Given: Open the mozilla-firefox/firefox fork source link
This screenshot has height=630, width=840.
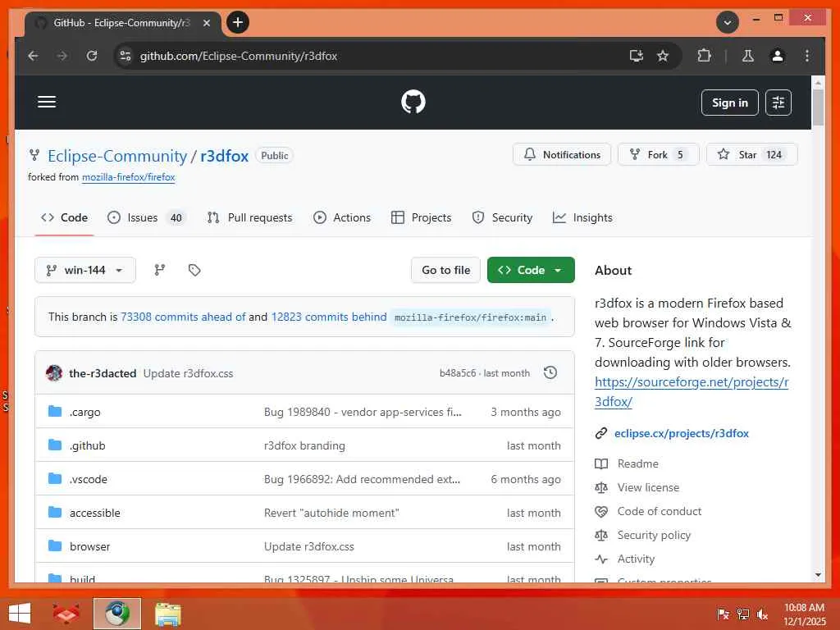Looking at the screenshot, I should point(129,177).
